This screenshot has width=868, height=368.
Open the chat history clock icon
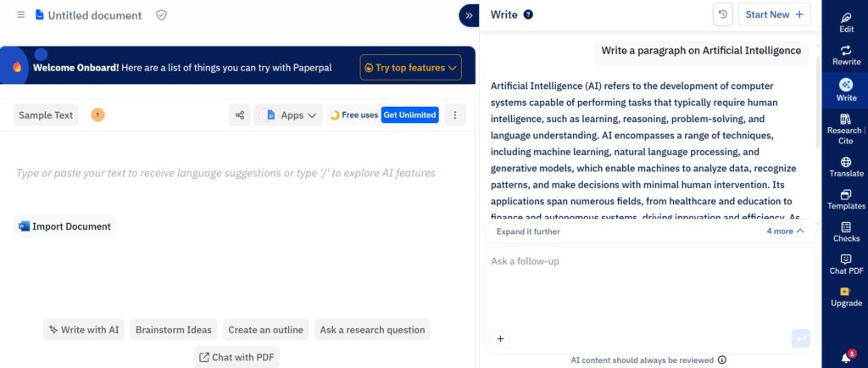click(x=722, y=15)
